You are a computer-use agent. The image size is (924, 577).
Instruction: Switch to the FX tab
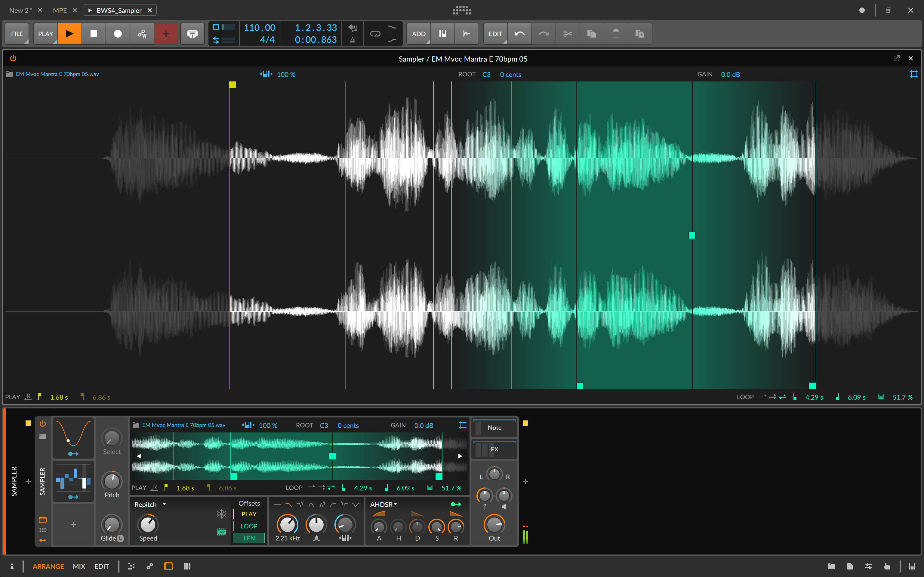(x=495, y=449)
